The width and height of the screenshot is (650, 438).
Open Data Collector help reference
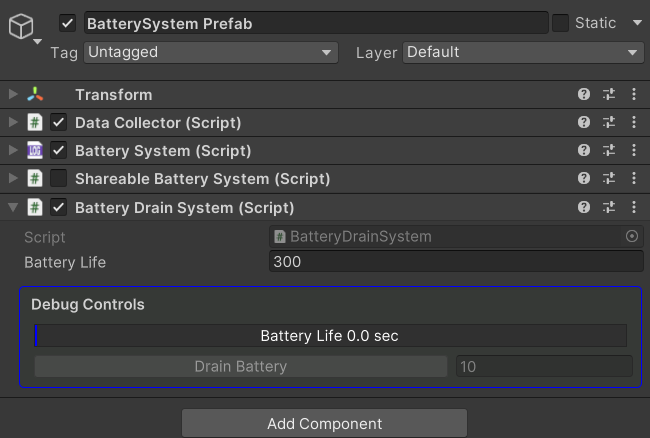click(584, 122)
